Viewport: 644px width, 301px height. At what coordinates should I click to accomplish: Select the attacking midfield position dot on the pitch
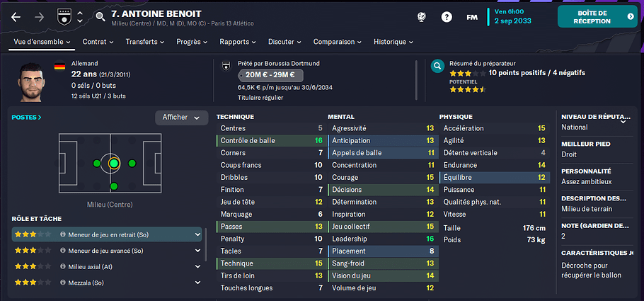click(x=132, y=163)
